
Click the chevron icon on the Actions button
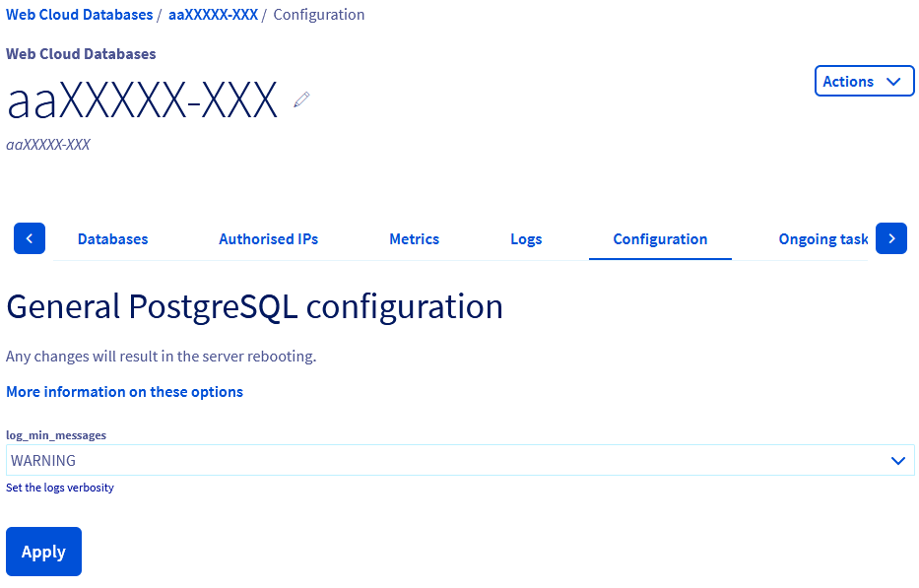(x=894, y=81)
